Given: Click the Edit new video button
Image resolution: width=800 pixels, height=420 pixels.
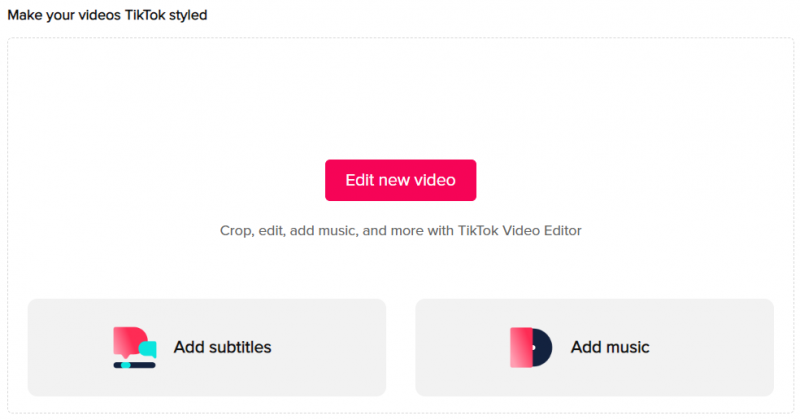Looking at the screenshot, I should 400,180.
